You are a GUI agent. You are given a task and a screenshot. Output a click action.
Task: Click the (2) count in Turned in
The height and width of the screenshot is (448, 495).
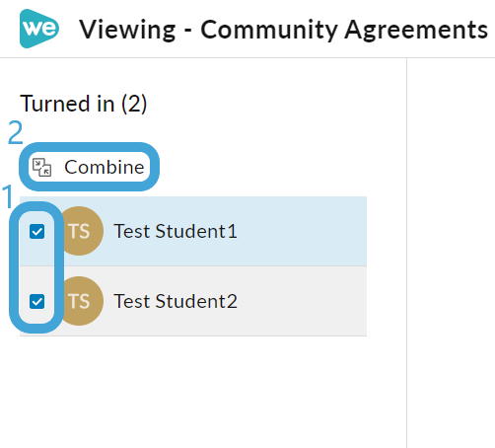pyautogui.click(x=134, y=104)
